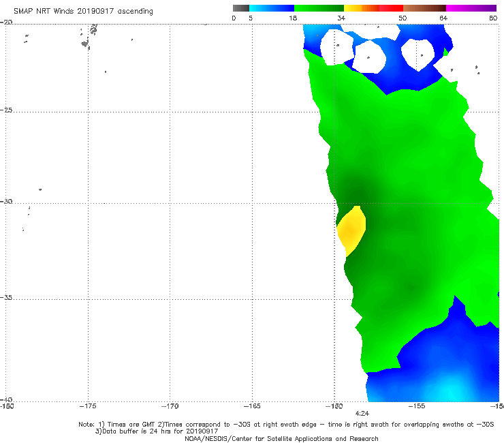Screen dimensions: 504x443
Task: Click the title 'SMAP NRT Winds 20190917 ascending'
Action: [83, 12]
